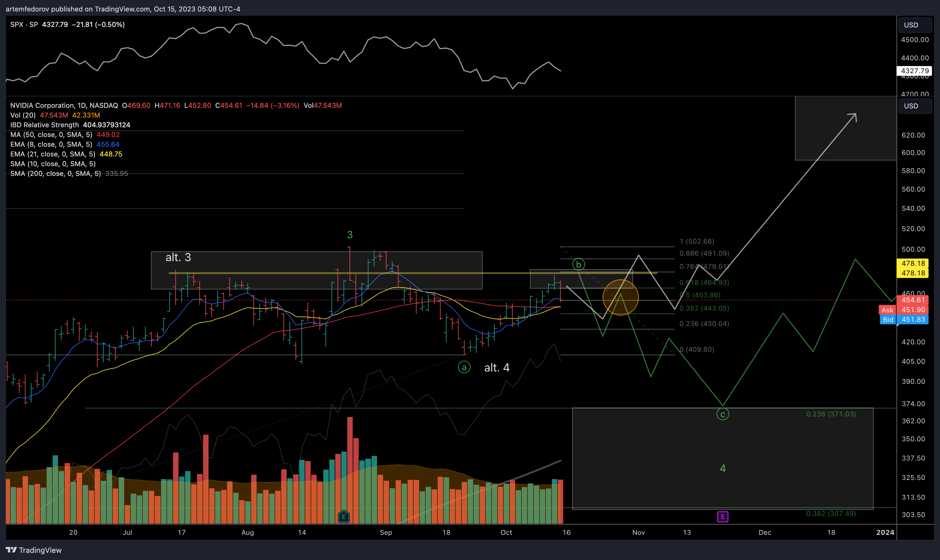940x560 pixels.
Task: Open the USD currency selector of SPX pane
Action: pyautogui.click(x=915, y=25)
